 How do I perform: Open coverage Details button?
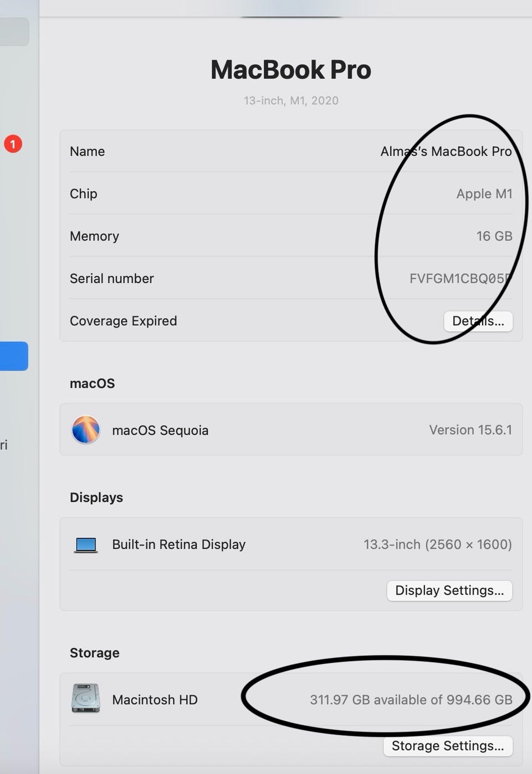[x=478, y=321]
